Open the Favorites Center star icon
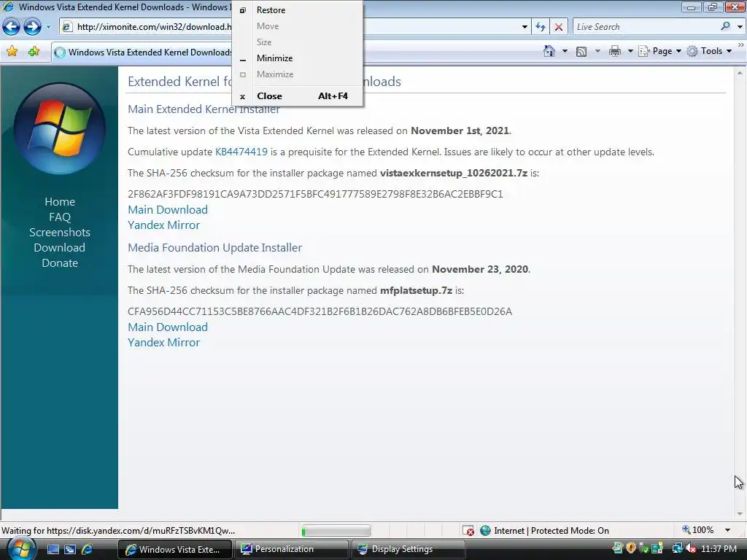 12,52
